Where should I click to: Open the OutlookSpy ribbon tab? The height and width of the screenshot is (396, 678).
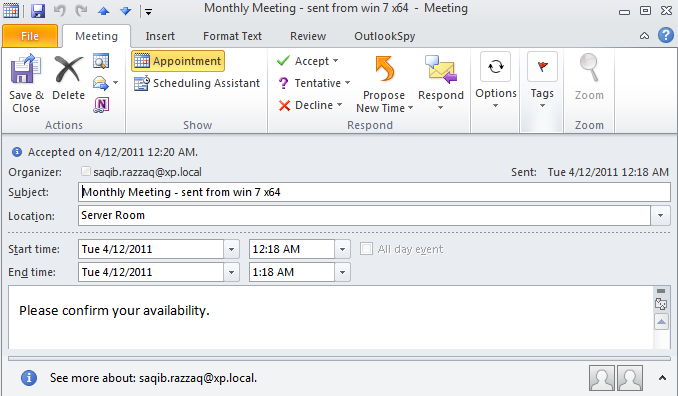(x=384, y=36)
